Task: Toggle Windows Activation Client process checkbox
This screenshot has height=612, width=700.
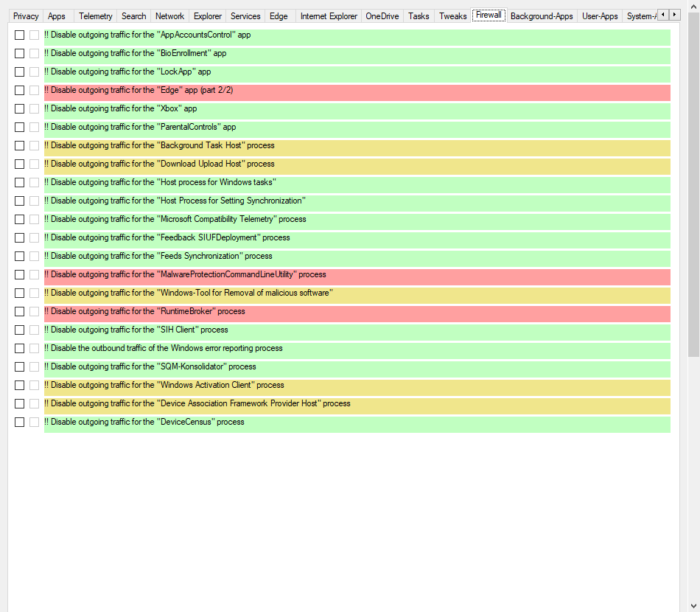Action: (x=20, y=385)
